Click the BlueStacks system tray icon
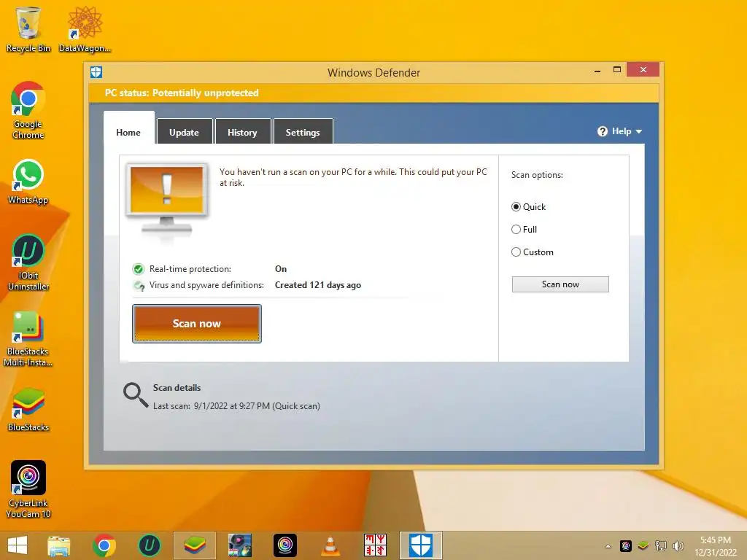This screenshot has width=747, height=560. 643,545
